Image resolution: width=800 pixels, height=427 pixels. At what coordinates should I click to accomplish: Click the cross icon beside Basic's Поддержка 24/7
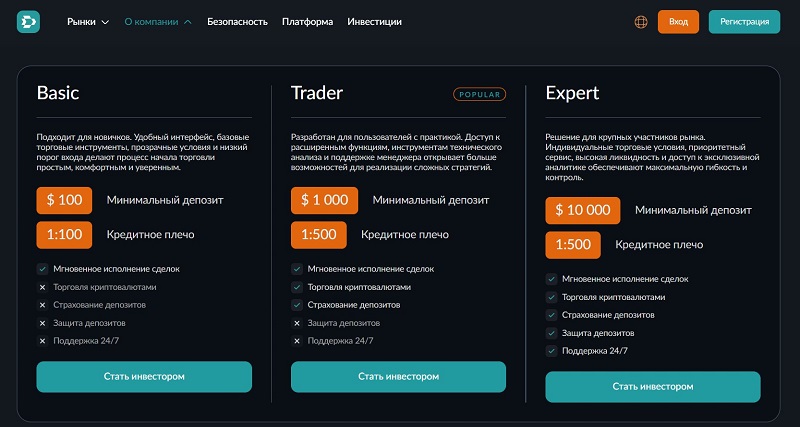[x=42, y=341]
